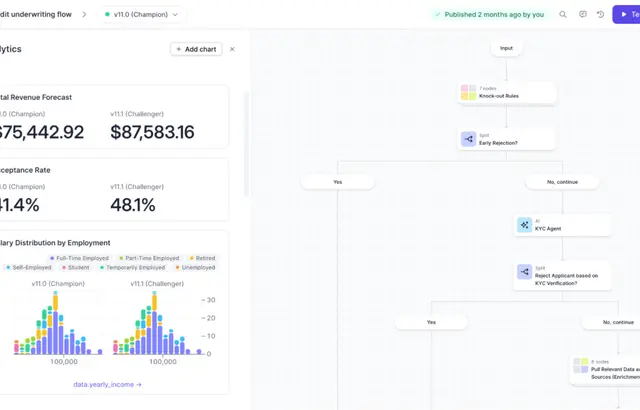This screenshot has width=640, height=410.
Task: Click Reject Applicant based on KYC Verification label
Action: (x=567, y=279)
